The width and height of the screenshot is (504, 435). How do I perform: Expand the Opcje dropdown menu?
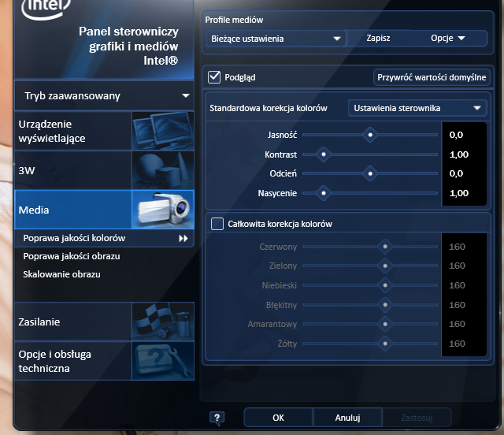pyautogui.click(x=448, y=39)
